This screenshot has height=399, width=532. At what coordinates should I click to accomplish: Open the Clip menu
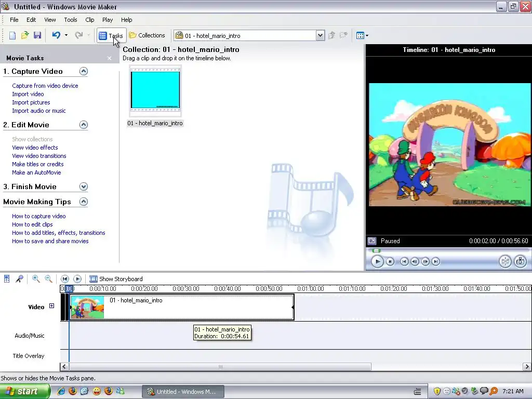[89, 20]
